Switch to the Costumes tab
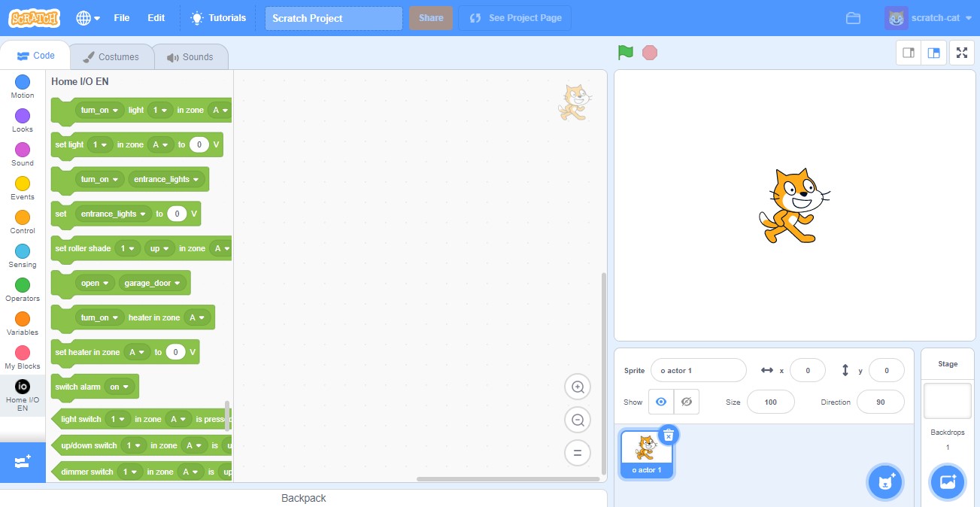The height and width of the screenshot is (507, 980). click(x=111, y=57)
